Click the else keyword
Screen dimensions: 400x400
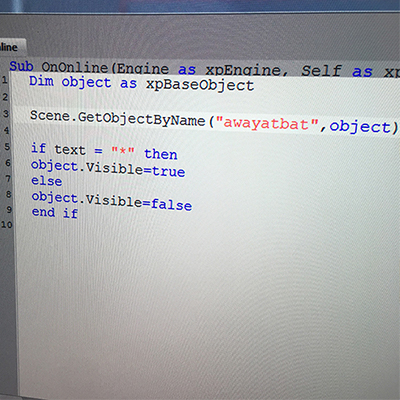tap(47, 181)
